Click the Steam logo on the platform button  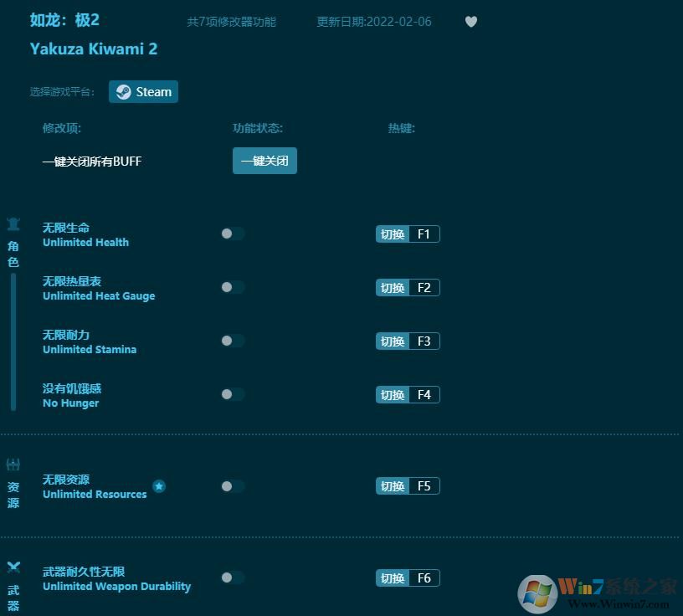tap(124, 91)
